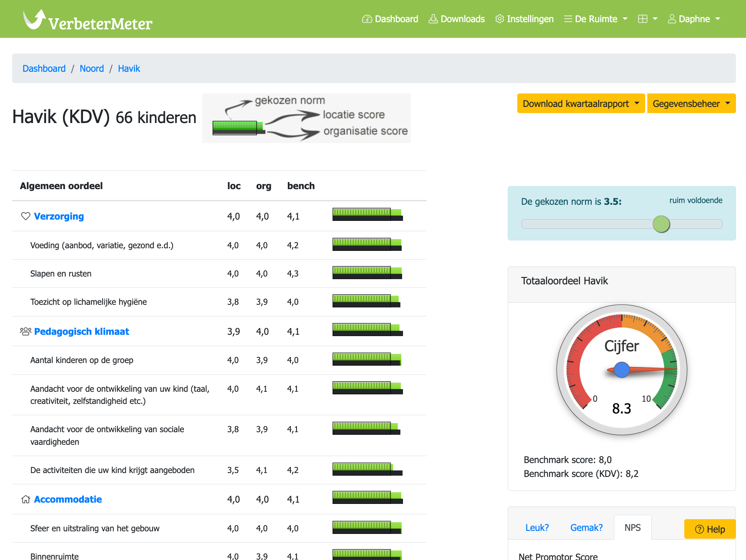Click the heart icon beside Verzorging
This screenshot has width=746, height=560.
pos(26,216)
